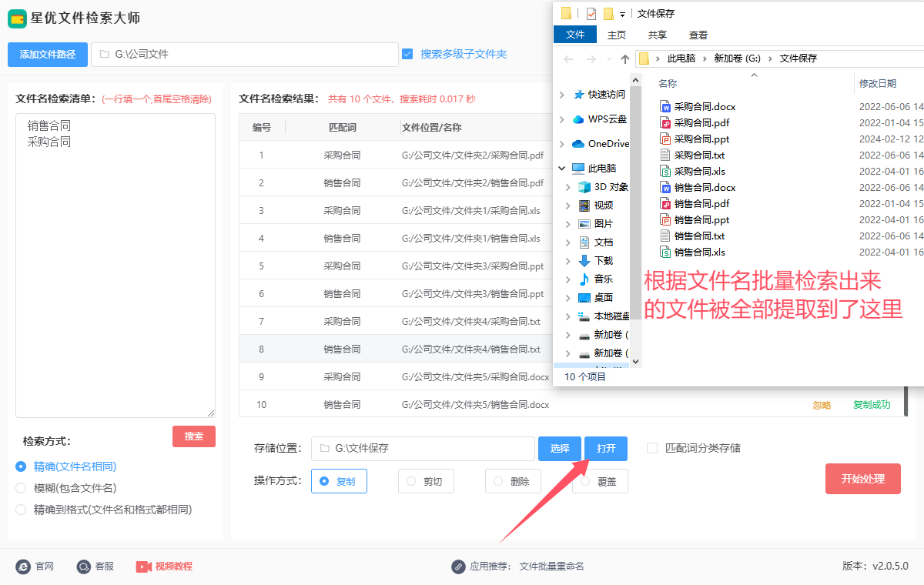Click 选择 storage location button
This screenshot has height=585, width=924.
(x=560, y=449)
